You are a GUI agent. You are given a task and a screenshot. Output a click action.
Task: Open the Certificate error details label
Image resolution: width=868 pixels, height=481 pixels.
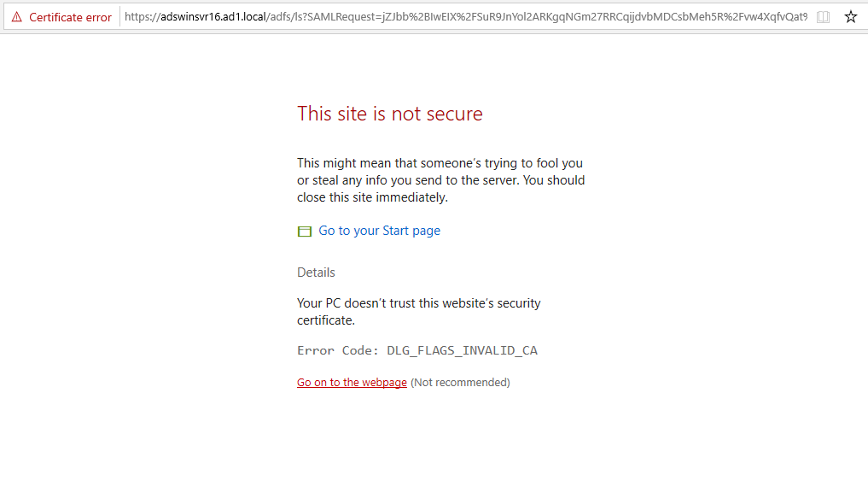click(x=70, y=17)
